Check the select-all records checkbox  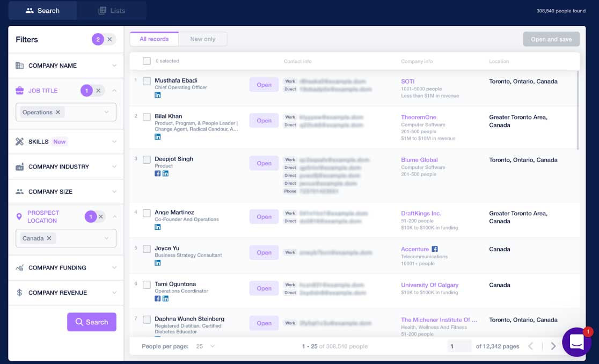pyautogui.click(x=147, y=61)
